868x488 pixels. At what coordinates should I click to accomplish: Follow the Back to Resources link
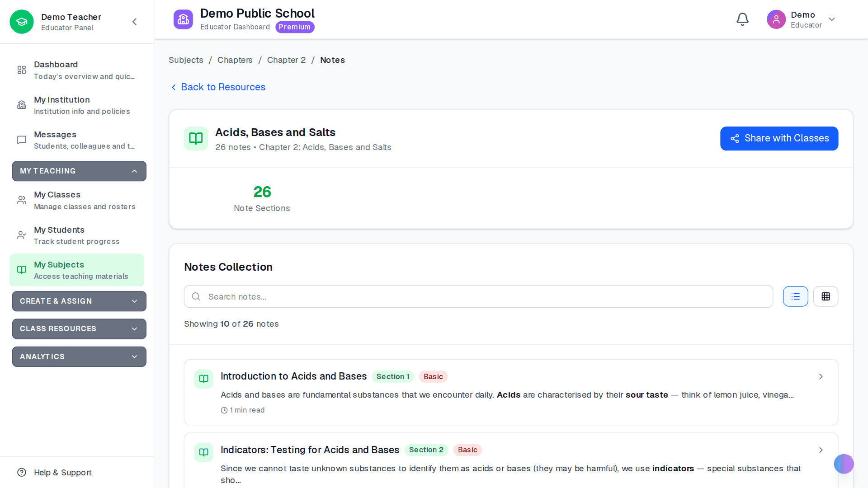tap(218, 87)
